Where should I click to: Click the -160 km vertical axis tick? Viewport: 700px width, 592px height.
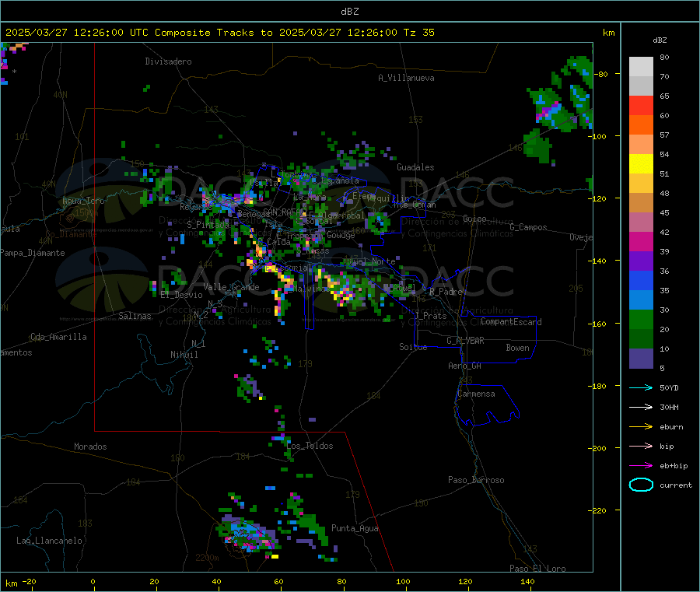coord(599,324)
